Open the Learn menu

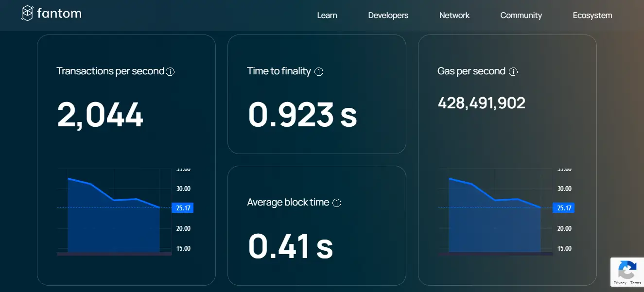327,15
